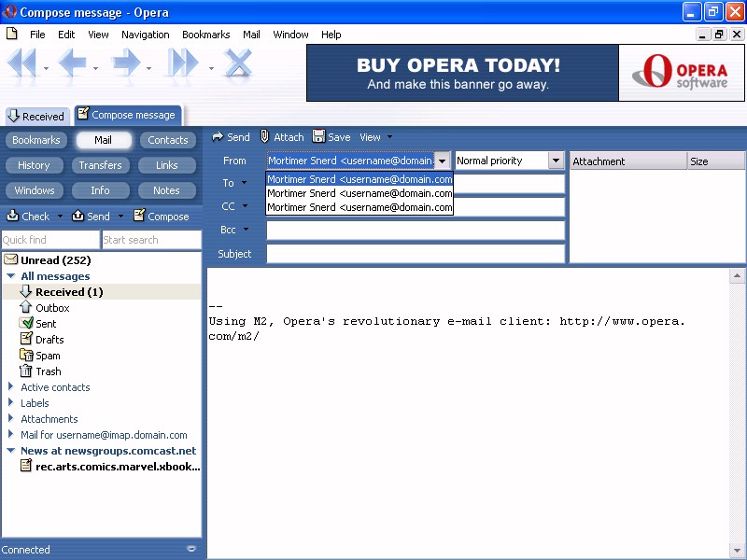747x560 pixels.
Task: Click the Send queued mail icon in panel
Action: click(78, 216)
